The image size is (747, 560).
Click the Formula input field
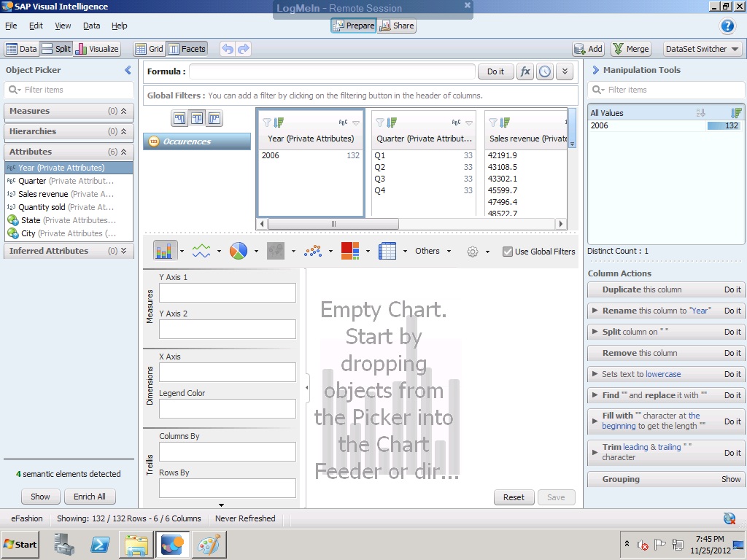tap(332, 71)
